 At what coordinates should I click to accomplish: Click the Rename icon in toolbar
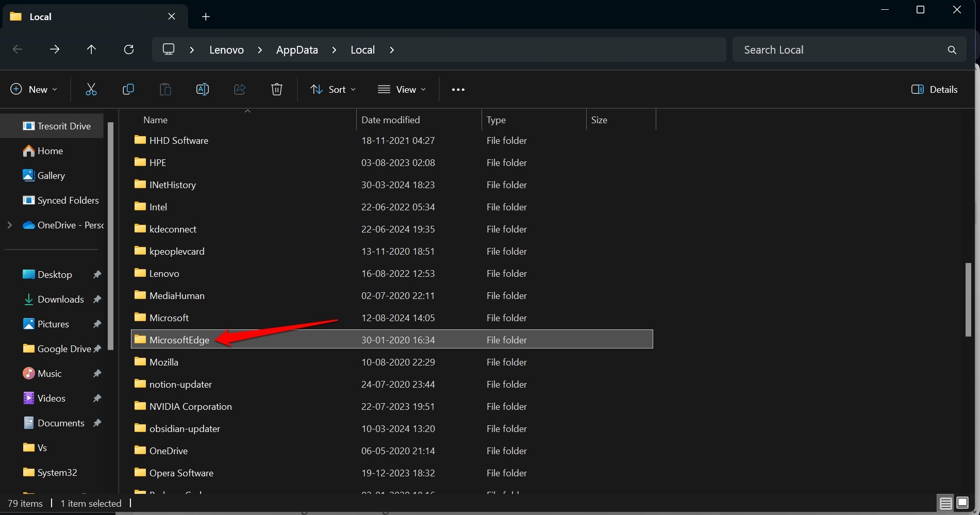(x=203, y=89)
